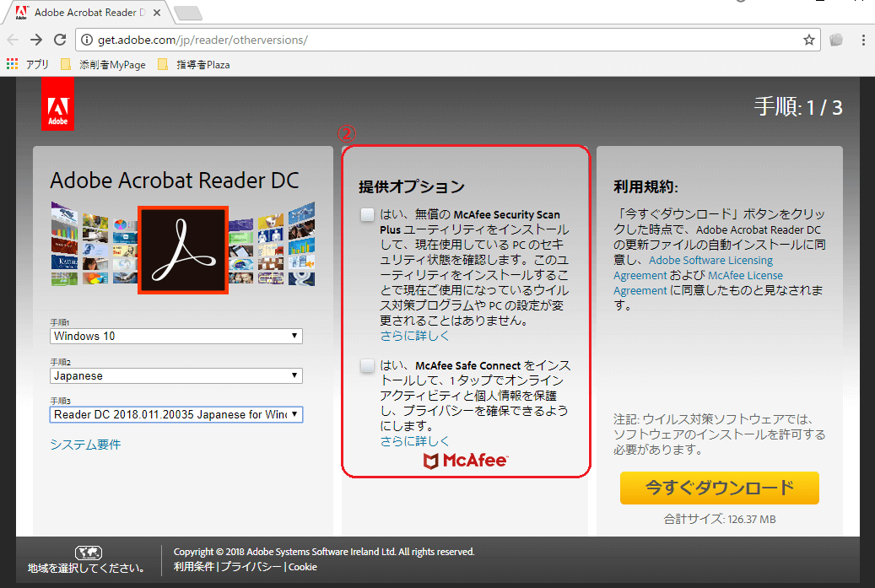Image resolution: width=875 pixels, height=588 pixels.
Task: Open a new browser tab
Action: (188, 13)
